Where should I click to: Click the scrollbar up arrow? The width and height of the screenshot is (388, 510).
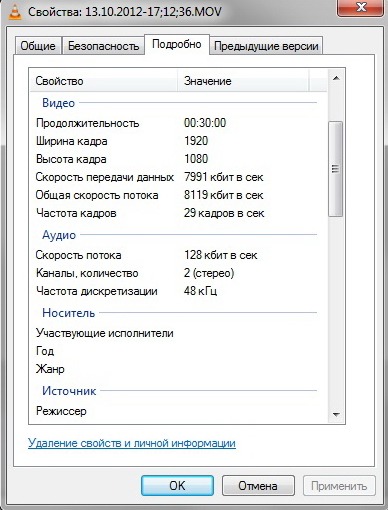(x=336, y=78)
